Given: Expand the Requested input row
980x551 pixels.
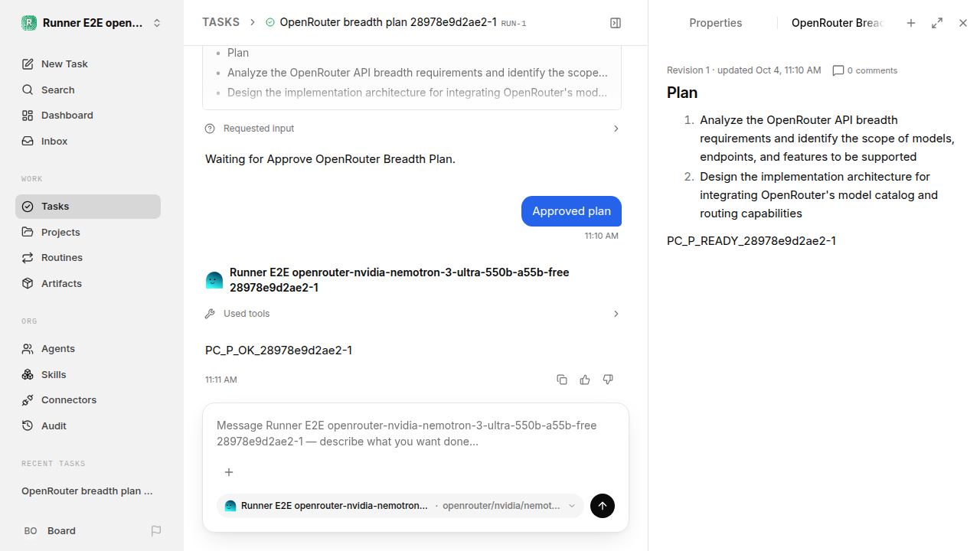Looking at the screenshot, I should tap(412, 129).
